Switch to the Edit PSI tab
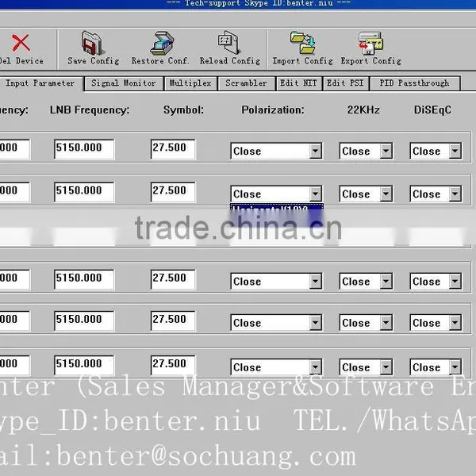This screenshot has height=476, width=476. (x=345, y=83)
